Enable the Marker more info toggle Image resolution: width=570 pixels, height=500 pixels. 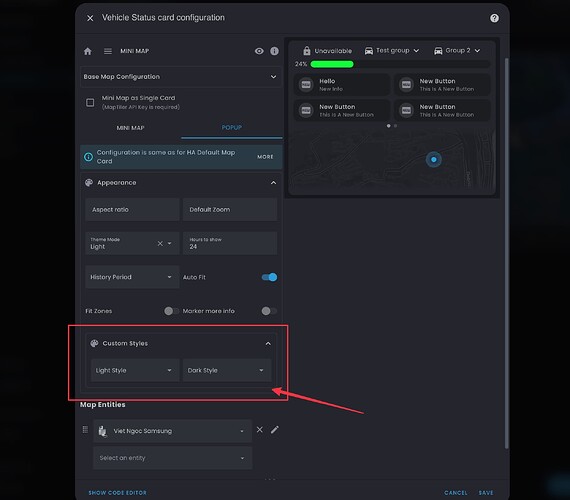tap(269, 311)
